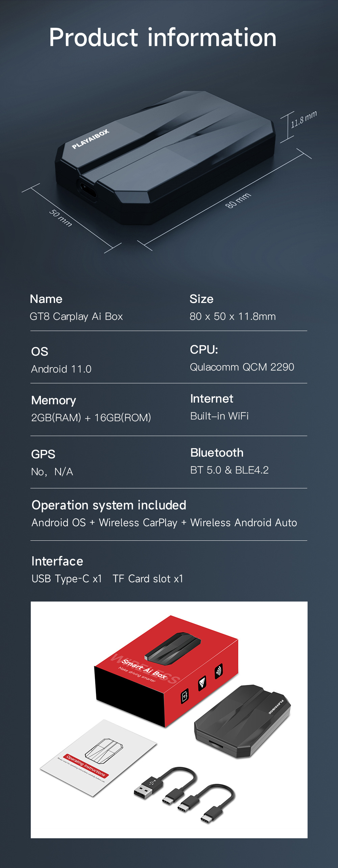
Task: Click the 2GB(RAM) + 16GB(ROM) memory value
Action: 91,418
